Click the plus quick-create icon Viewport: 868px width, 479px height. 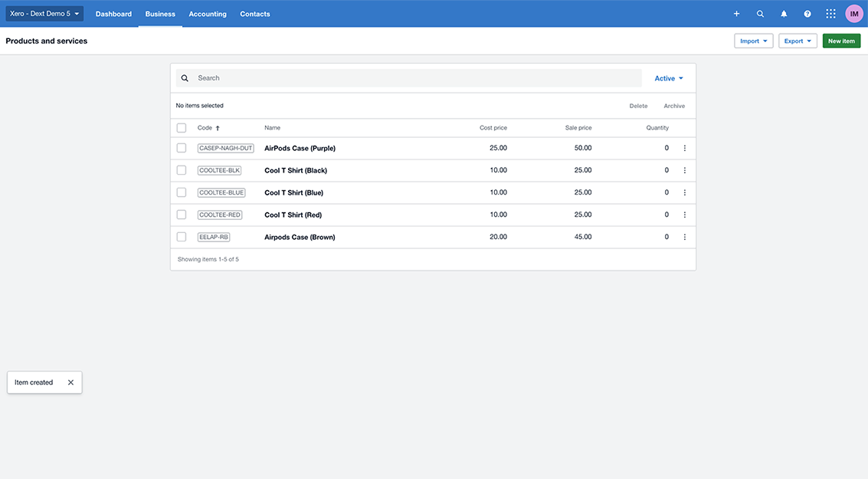coord(736,14)
